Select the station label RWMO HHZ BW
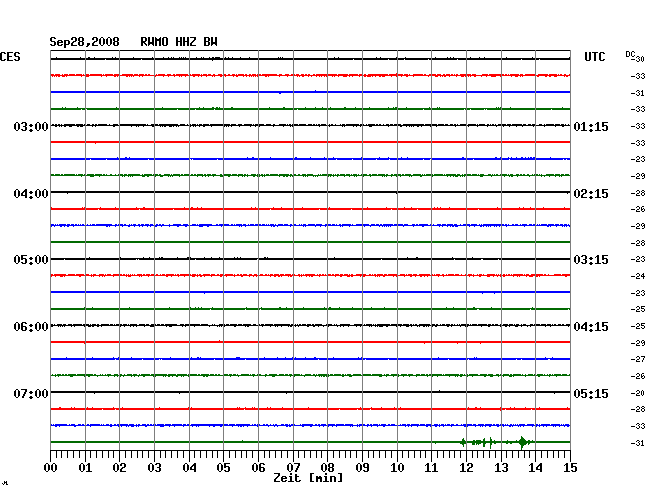Image resolution: width=650 pixels, height=494 pixels. click(x=179, y=42)
